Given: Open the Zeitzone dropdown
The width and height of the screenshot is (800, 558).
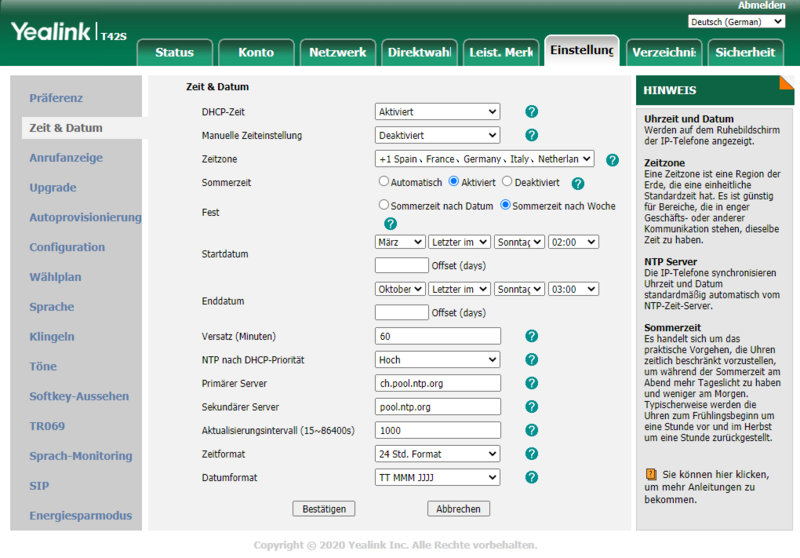Looking at the screenshot, I should click(485, 159).
